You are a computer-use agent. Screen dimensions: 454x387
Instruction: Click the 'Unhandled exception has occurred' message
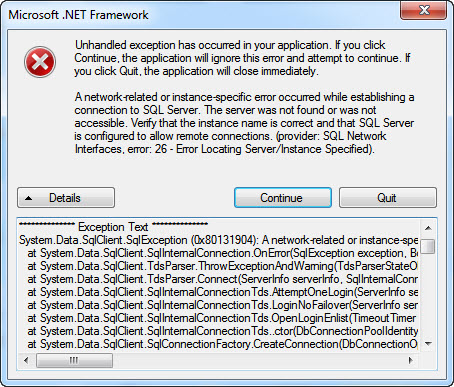(x=242, y=58)
